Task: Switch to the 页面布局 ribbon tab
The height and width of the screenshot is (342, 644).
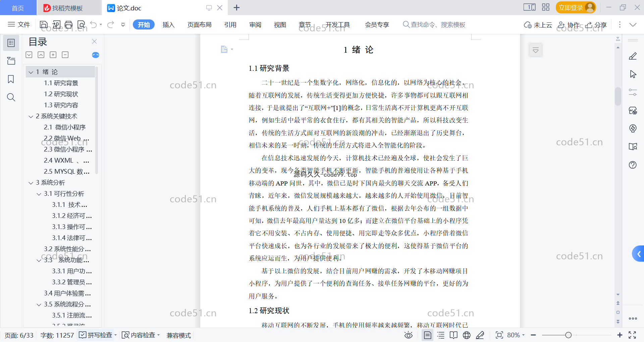Action: [x=199, y=24]
